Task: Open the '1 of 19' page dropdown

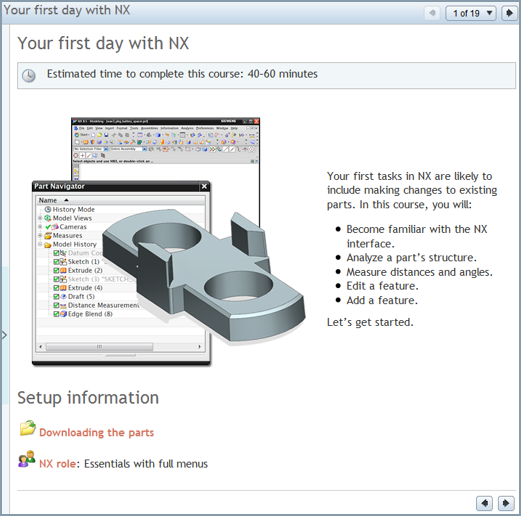Action: [x=471, y=13]
